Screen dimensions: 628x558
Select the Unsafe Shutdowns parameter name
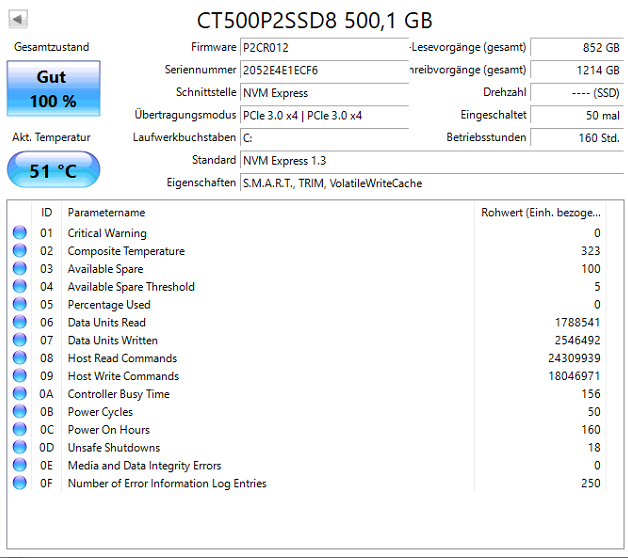pyautogui.click(x=114, y=447)
